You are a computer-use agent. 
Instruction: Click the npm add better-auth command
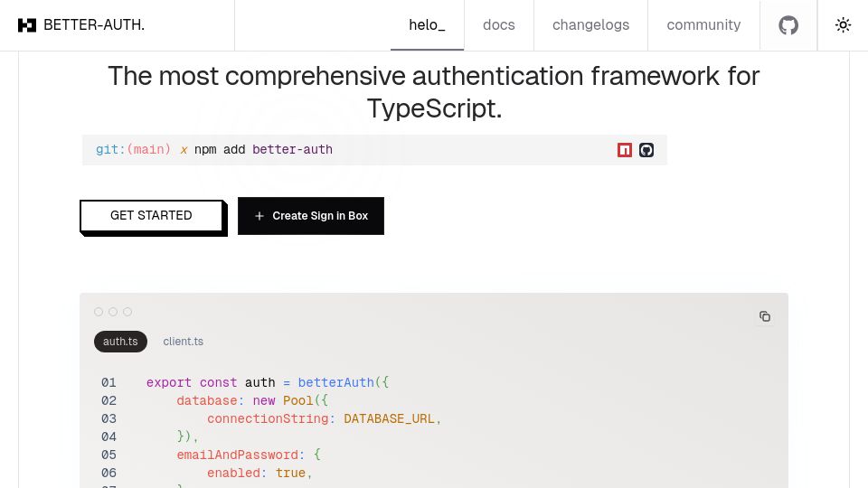coord(263,149)
